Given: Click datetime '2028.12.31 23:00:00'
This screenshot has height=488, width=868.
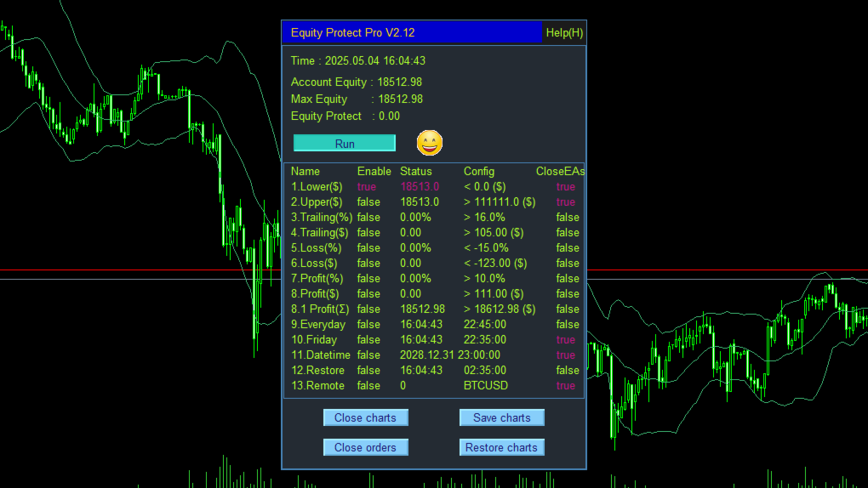Looking at the screenshot, I should point(450,355).
